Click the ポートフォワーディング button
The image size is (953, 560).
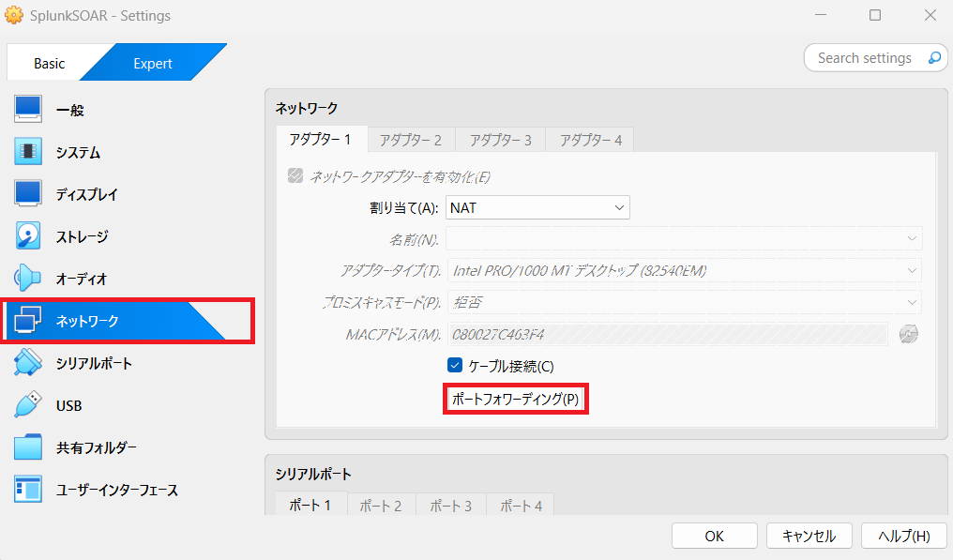click(x=515, y=399)
